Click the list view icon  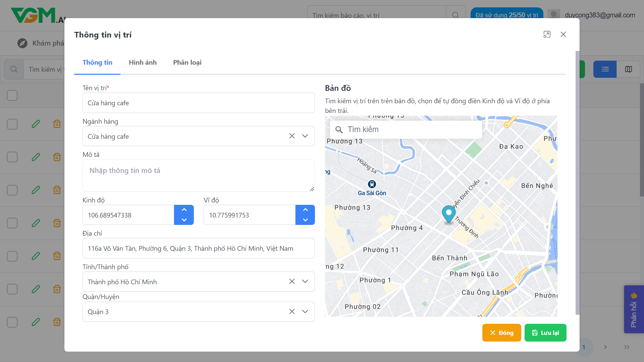point(605,69)
